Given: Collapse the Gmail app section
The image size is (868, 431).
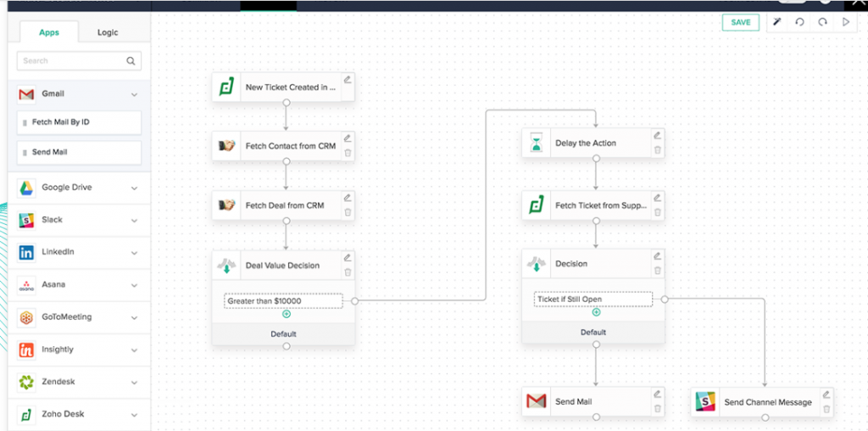Looking at the screenshot, I should tap(134, 95).
